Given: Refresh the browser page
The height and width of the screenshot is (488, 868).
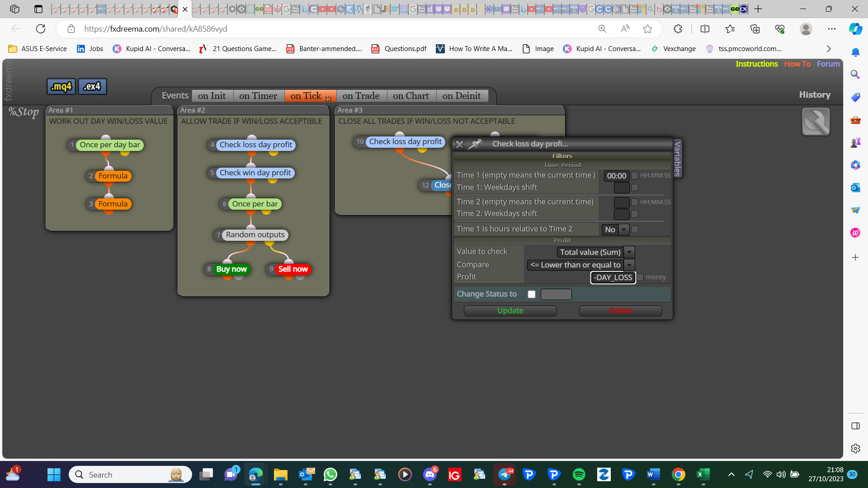Looking at the screenshot, I should coord(41,29).
